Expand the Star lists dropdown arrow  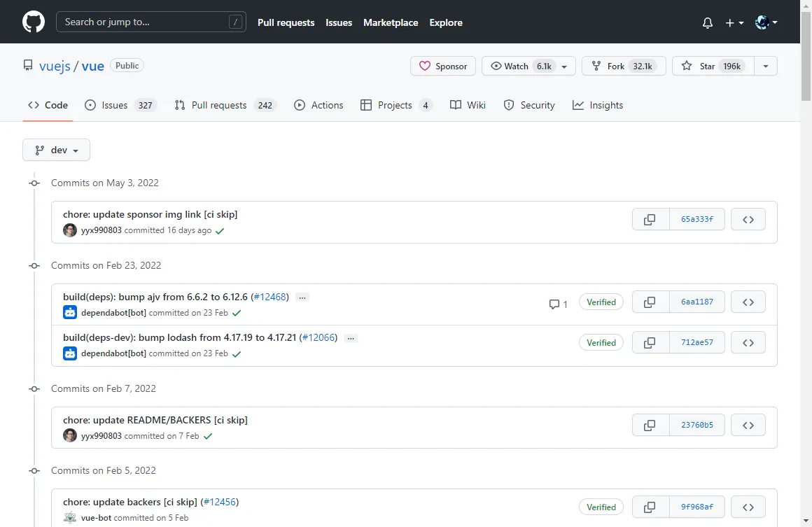point(766,66)
